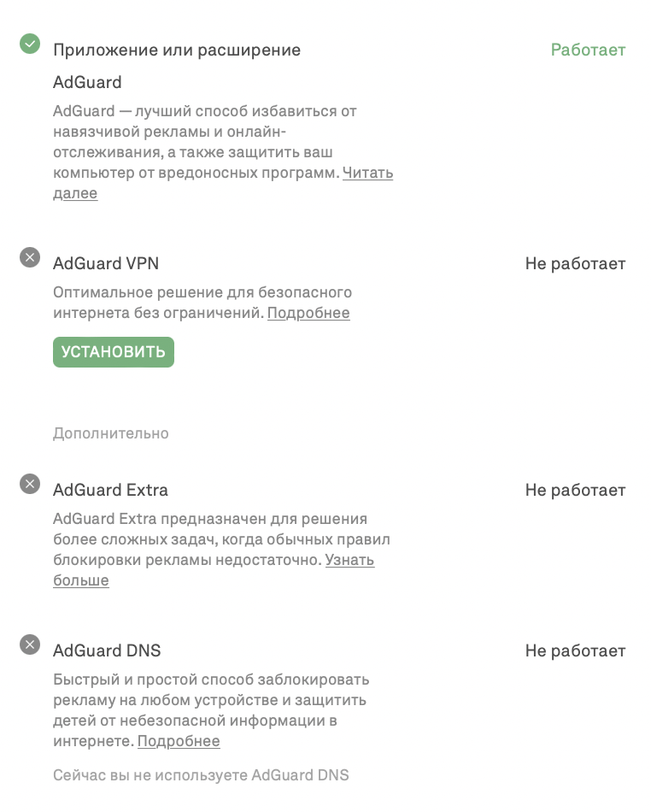Expand the Дополнительно section
651x812 pixels.
pyautogui.click(x=111, y=433)
